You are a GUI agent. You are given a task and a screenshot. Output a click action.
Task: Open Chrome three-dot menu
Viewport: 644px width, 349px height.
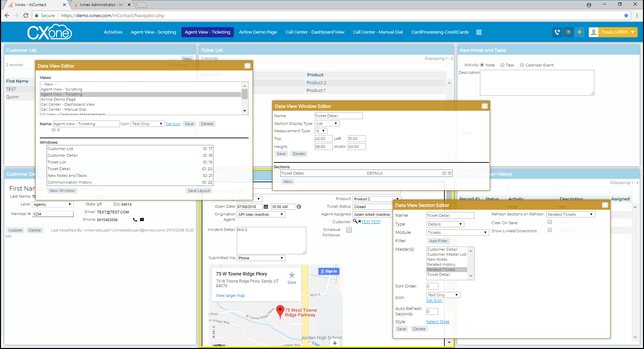pyautogui.click(x=637, y=15)
